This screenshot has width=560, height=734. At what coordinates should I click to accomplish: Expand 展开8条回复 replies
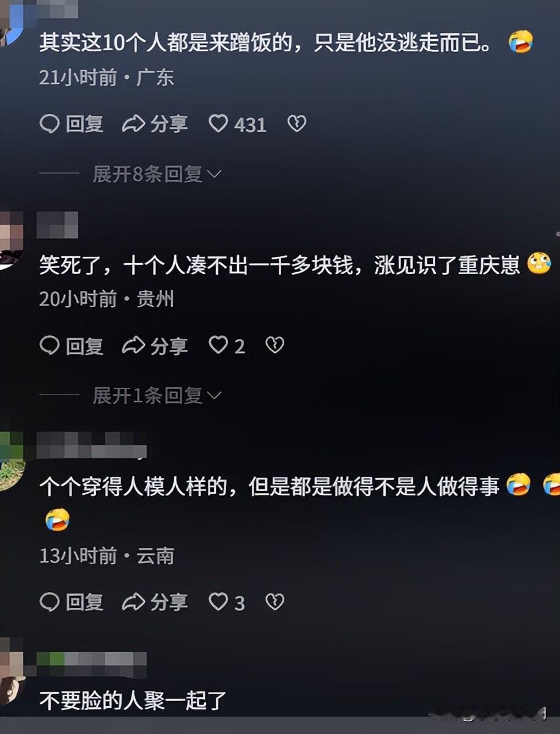point(157,174)
